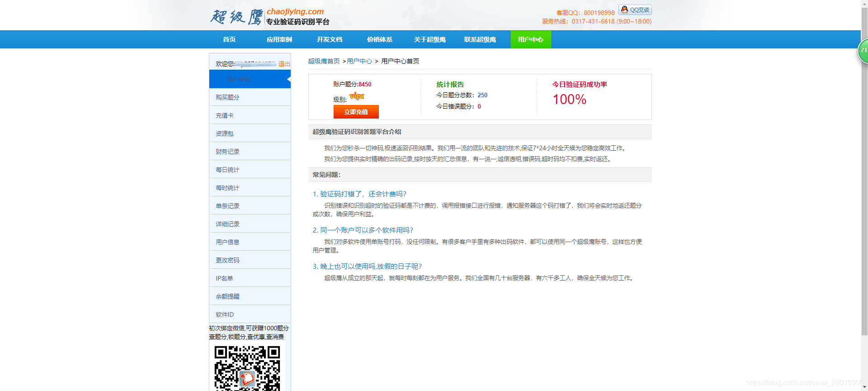Click the account score 8450
The width and height of the screenshot is (868, 391).
click(x=365, y=84)
